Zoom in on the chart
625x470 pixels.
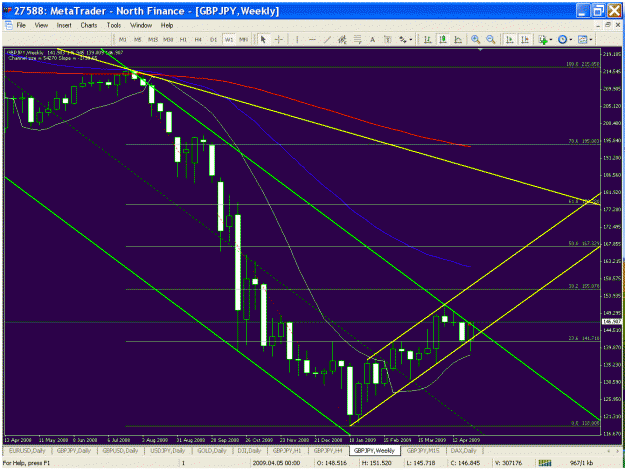(x=475, y=39)
